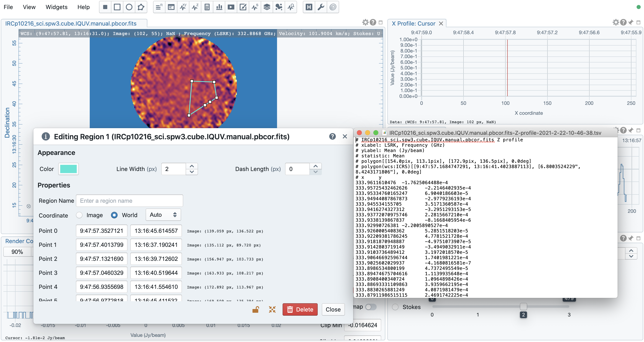This screenshot has height=342, width=644.
Task: Delete Region 1 with the Delete button
Action: [x=300, y=309]
